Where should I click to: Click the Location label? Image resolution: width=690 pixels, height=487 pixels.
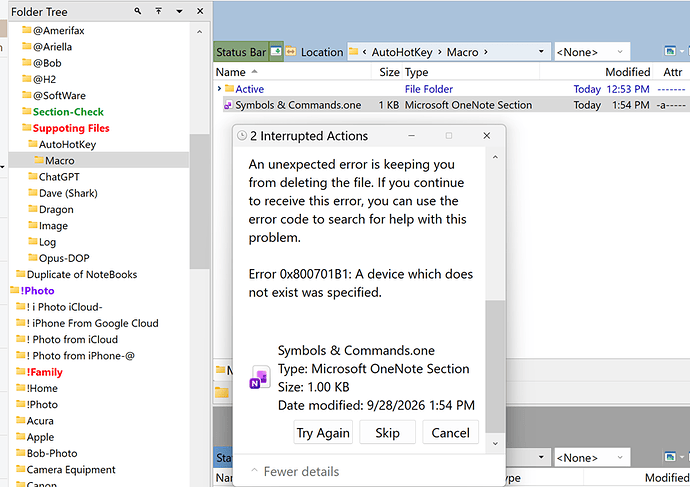pyautogui.click(x=322, y=52)
